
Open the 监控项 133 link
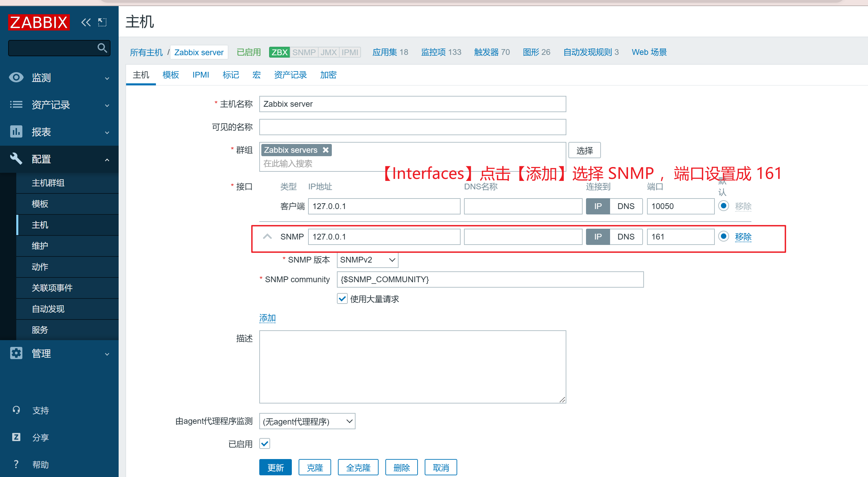tap(441, 52)
